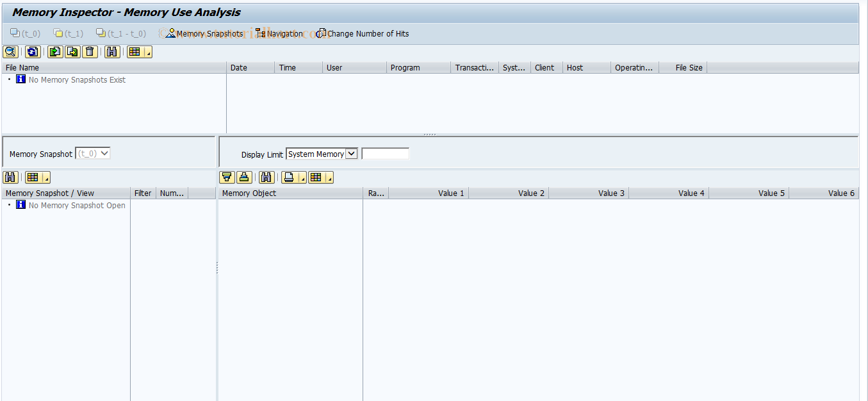Click the Value 4 column header
The width and height of the screenshot is (868, 401).
click(669, 193)
